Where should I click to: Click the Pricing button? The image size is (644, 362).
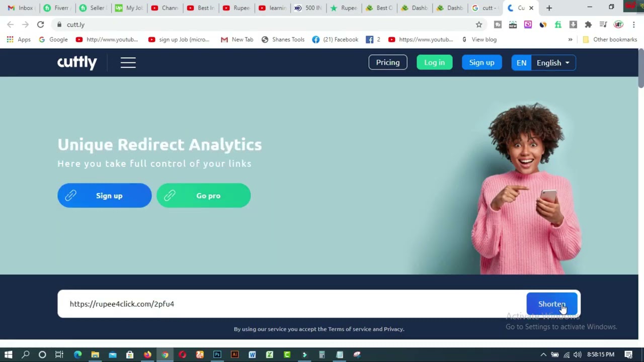[x=388, y=62]
